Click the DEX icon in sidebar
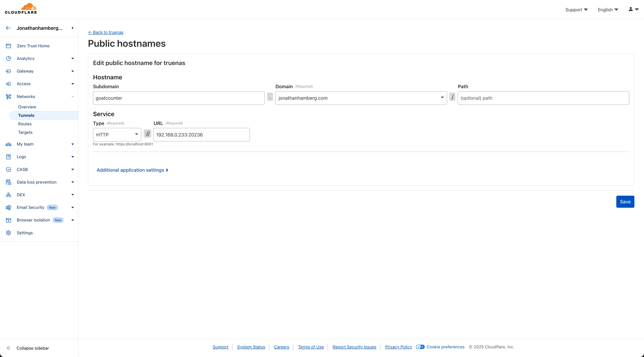 [x=8, y=195]
